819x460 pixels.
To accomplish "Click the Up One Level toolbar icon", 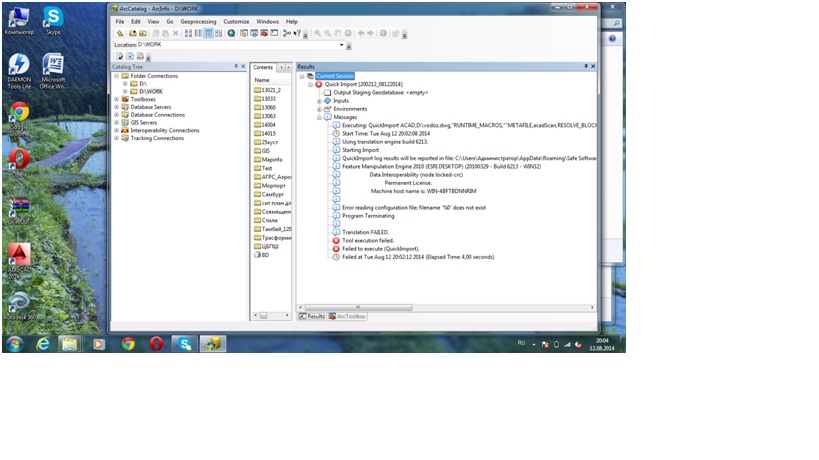I will (x=120, y=33).
